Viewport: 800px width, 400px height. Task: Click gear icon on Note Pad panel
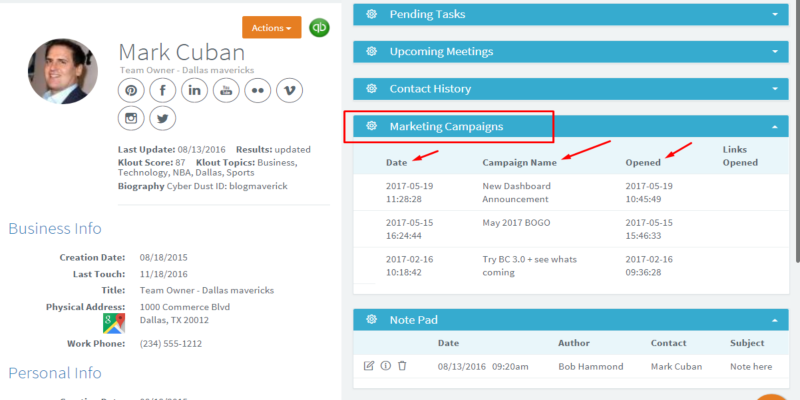[371, 320]
